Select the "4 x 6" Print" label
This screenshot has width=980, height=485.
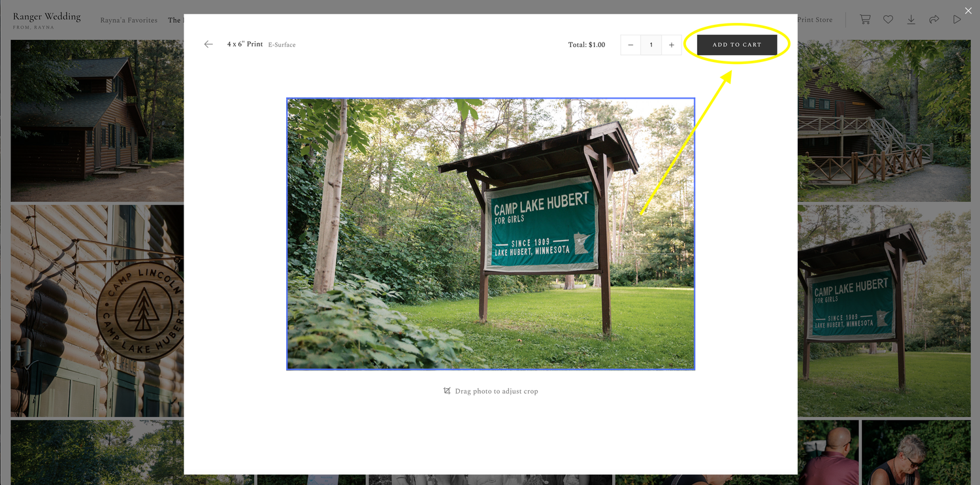pyautogui.click(x=245, y=44)
